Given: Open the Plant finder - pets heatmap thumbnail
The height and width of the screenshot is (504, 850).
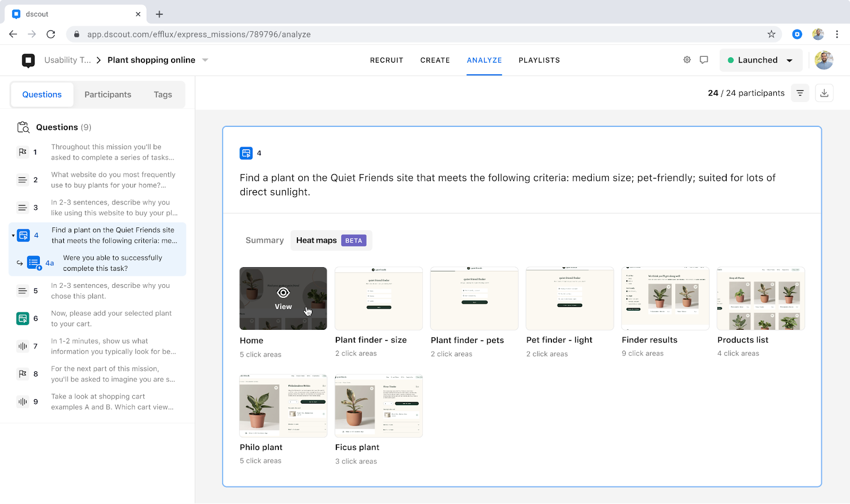Looking at the screenshot, I should 474,298.
